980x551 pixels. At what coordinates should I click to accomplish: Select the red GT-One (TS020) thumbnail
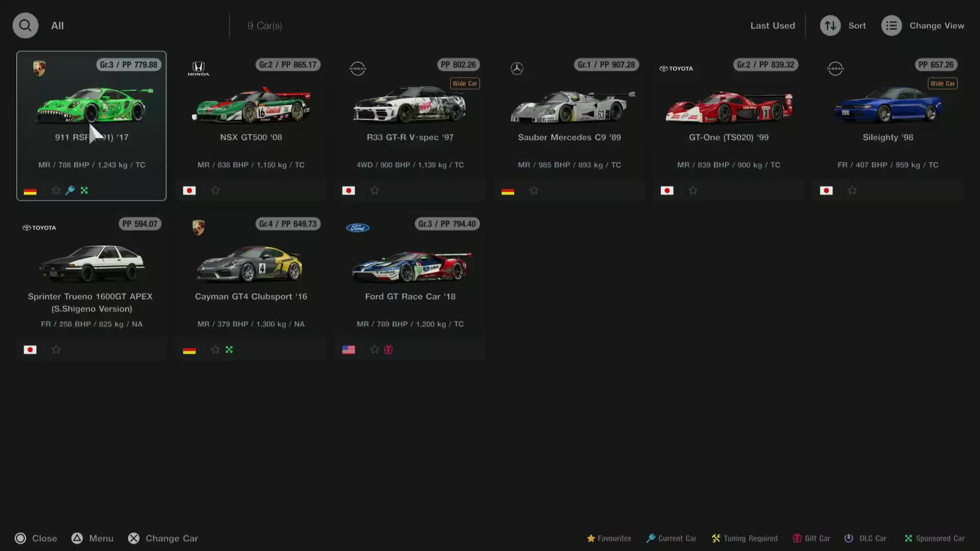[729, 107]
